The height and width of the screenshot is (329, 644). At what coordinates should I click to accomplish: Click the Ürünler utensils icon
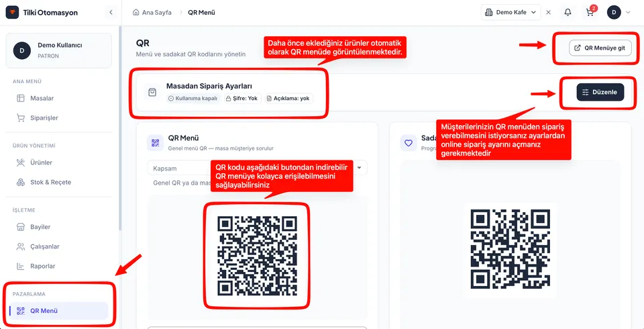[x=21, y=162]
